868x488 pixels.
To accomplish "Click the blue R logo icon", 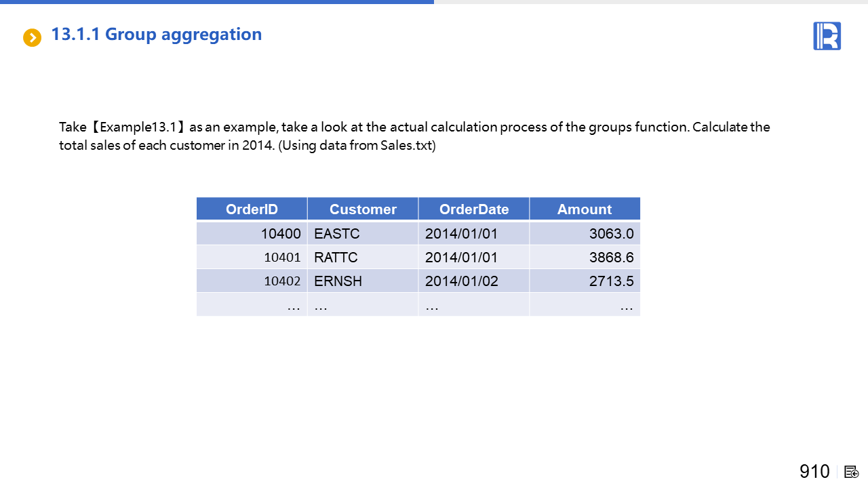I will click(x=827, y=36).
